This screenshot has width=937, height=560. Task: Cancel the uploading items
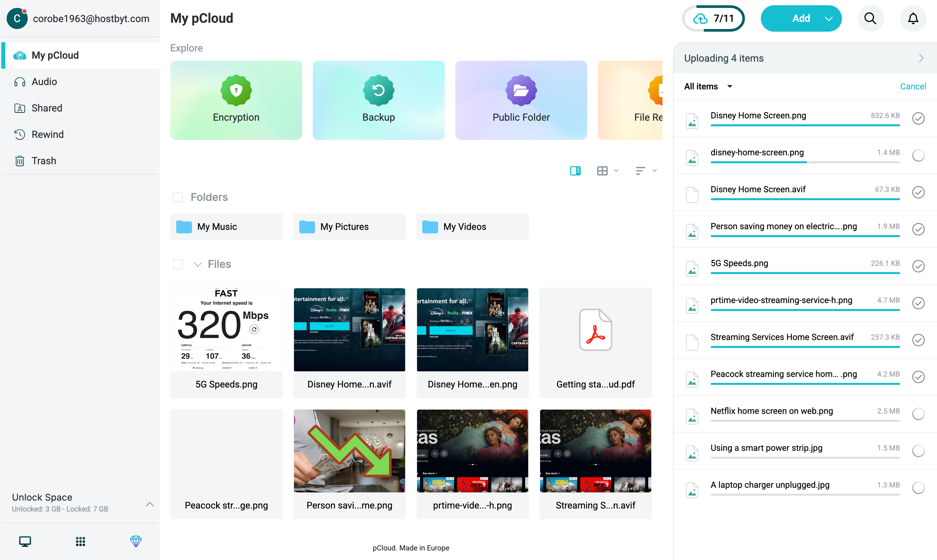tap(913, 86)
